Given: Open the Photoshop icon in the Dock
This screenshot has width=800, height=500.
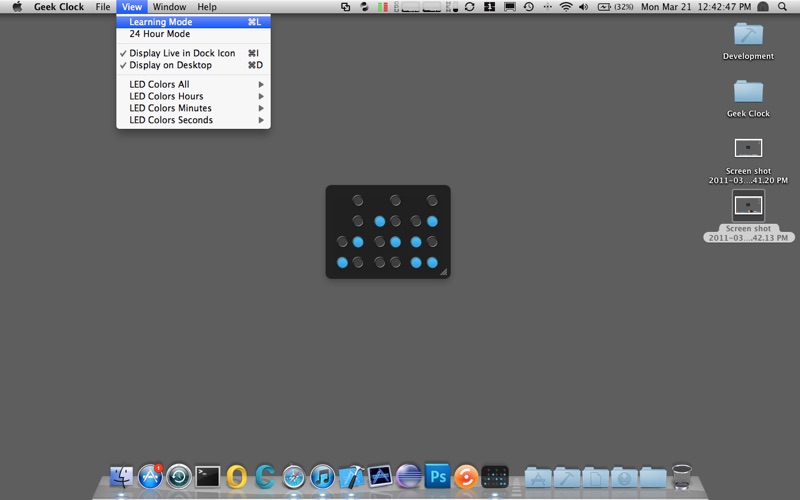Looking at the screenshot, I should coord(438,477).
